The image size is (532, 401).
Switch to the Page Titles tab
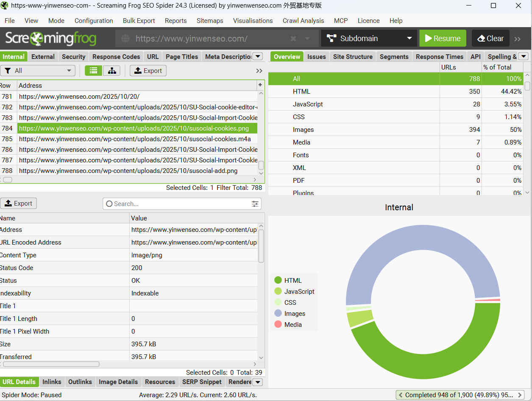click(x=182, y=56)
